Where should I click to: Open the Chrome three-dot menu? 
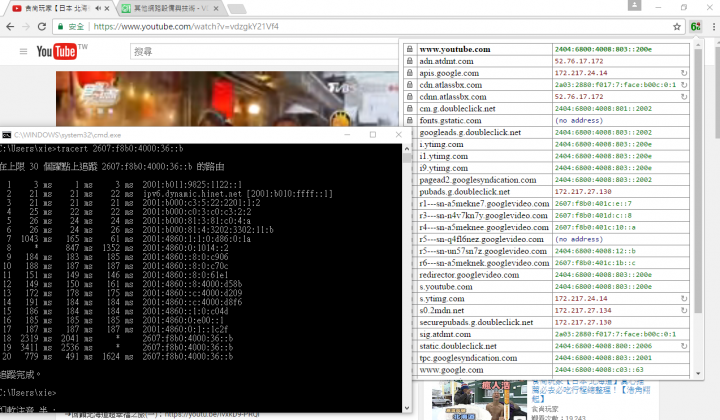pos(714,27)
